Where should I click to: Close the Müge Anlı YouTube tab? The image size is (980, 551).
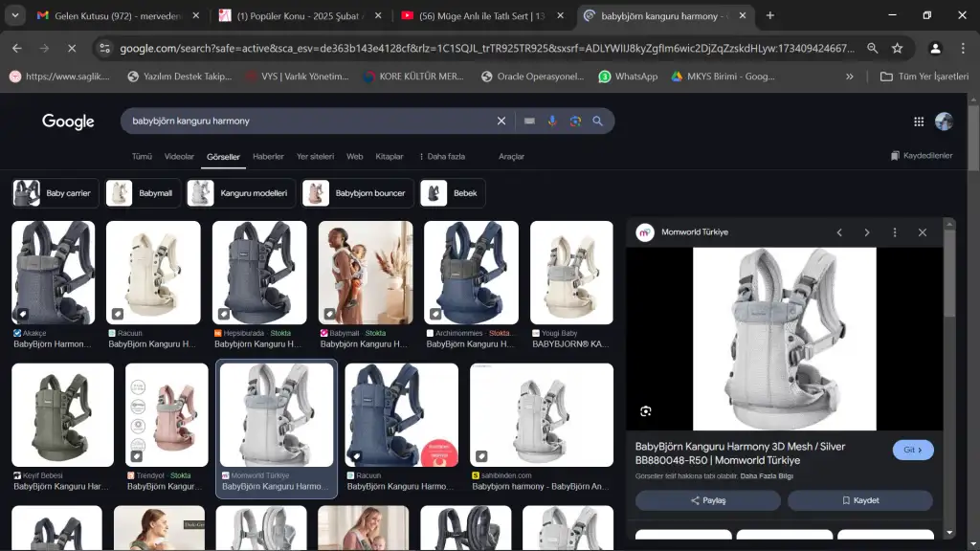coord(560,15)
